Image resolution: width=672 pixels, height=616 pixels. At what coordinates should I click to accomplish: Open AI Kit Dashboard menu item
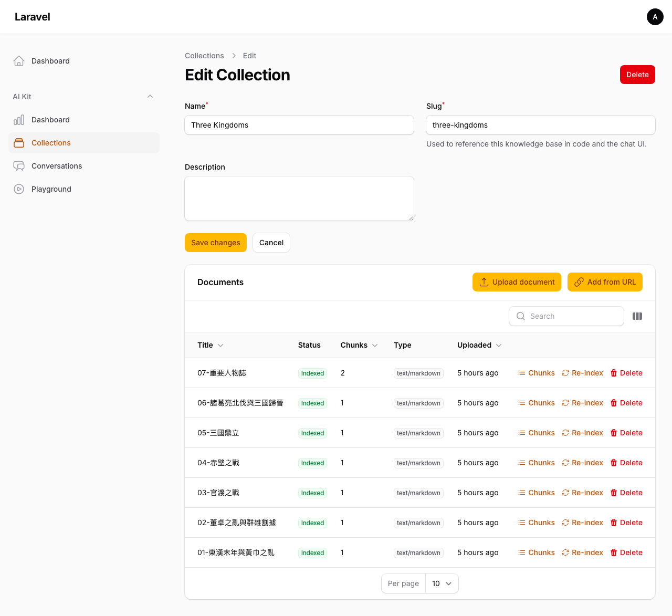pyautogui.click(x=84, y=120)
